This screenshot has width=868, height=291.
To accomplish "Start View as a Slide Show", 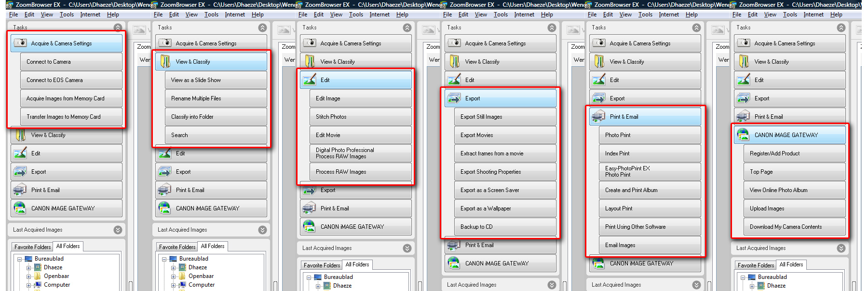I will tap(216, 80).
